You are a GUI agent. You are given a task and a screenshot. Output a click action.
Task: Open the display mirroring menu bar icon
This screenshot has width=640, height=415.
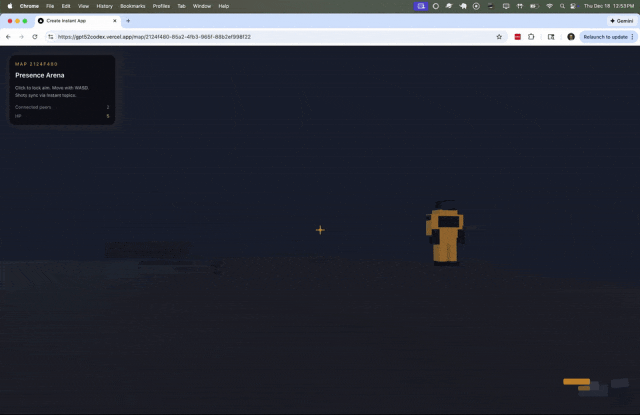(506, 6)
